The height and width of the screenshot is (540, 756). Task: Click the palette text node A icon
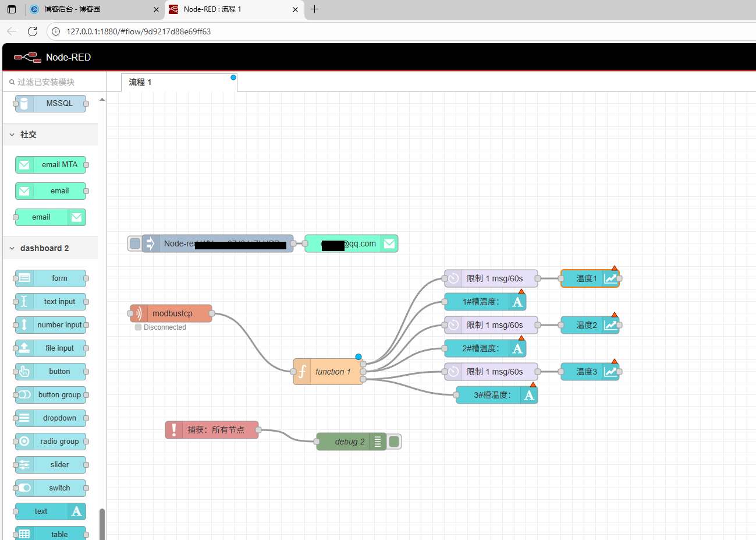tap(76, 511)
